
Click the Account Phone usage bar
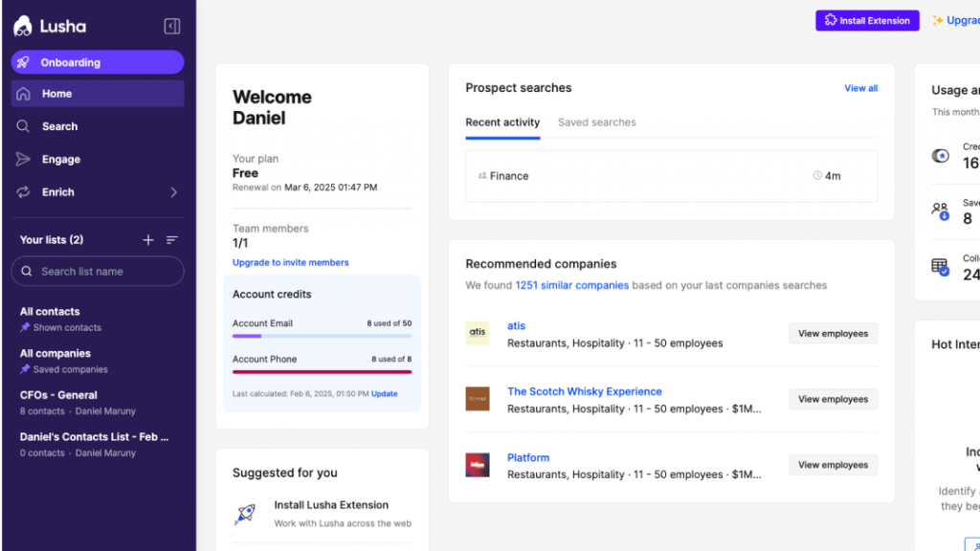[x=322, y=372]
